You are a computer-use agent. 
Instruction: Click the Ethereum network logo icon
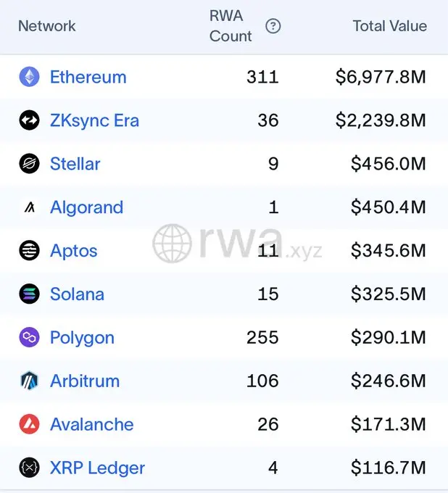29,77
